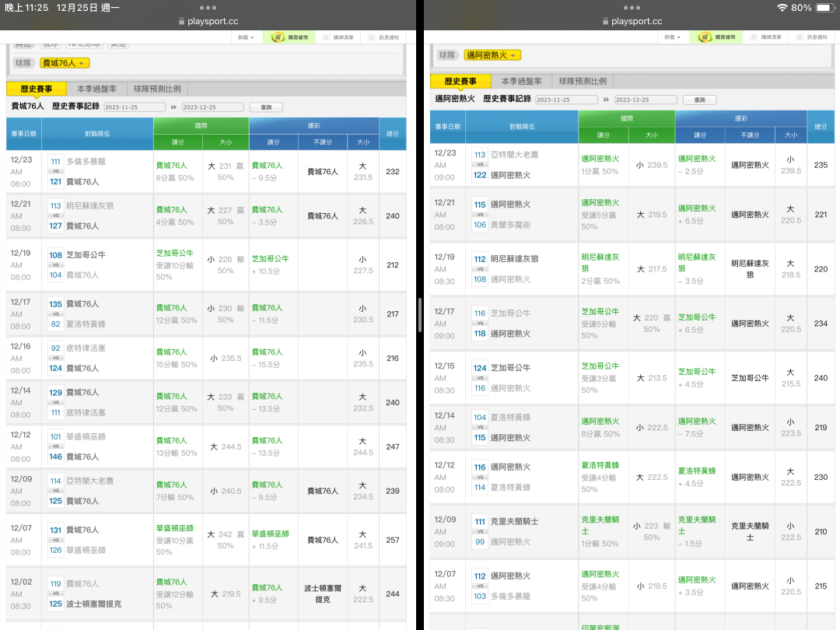
Task: Click 明尼蘇達灰狼 in the left window's 12/21 row
Action: point(89,205)
